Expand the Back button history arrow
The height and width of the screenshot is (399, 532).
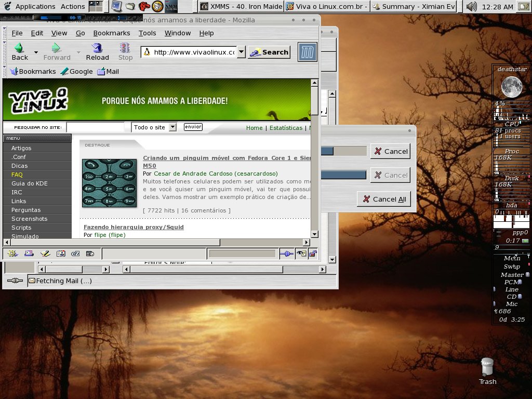pos(36,52)
